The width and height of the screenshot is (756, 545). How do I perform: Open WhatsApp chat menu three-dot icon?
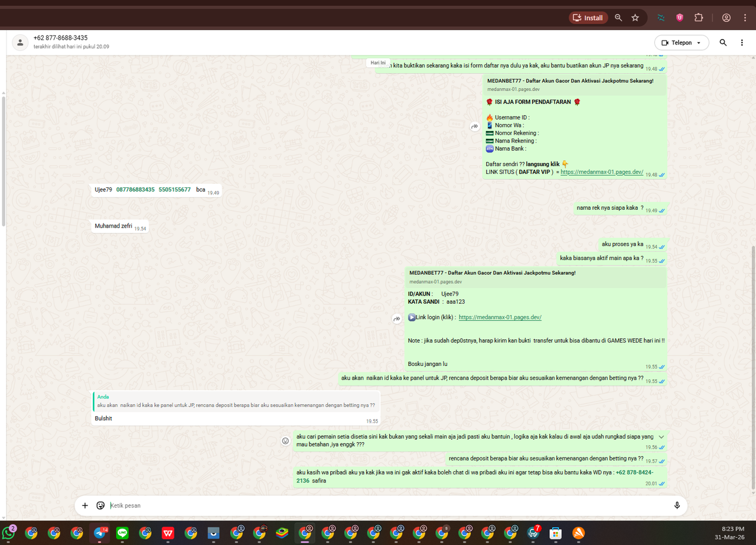coord(742,43)
